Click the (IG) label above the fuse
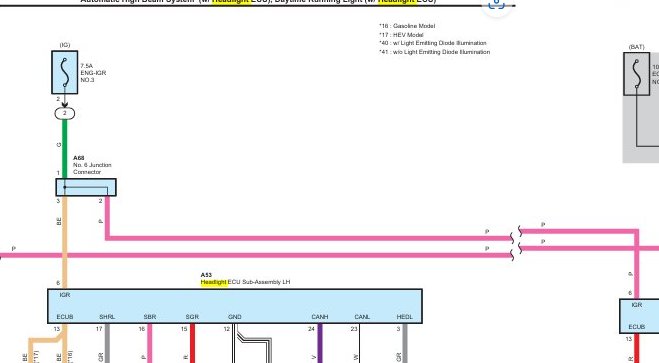Image resolution: width=659 pixels, height=363 pixels. (x=65, y=45)
